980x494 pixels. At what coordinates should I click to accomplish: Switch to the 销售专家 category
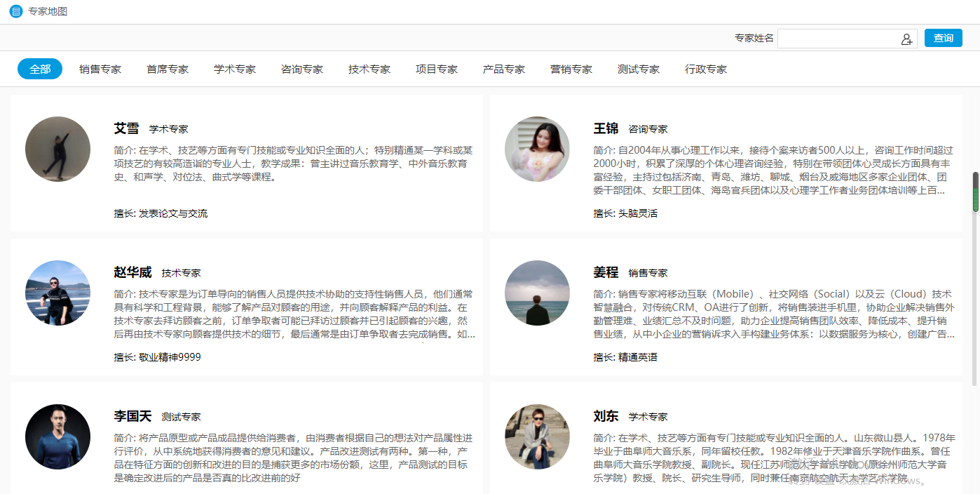click(x=100, y=69)
